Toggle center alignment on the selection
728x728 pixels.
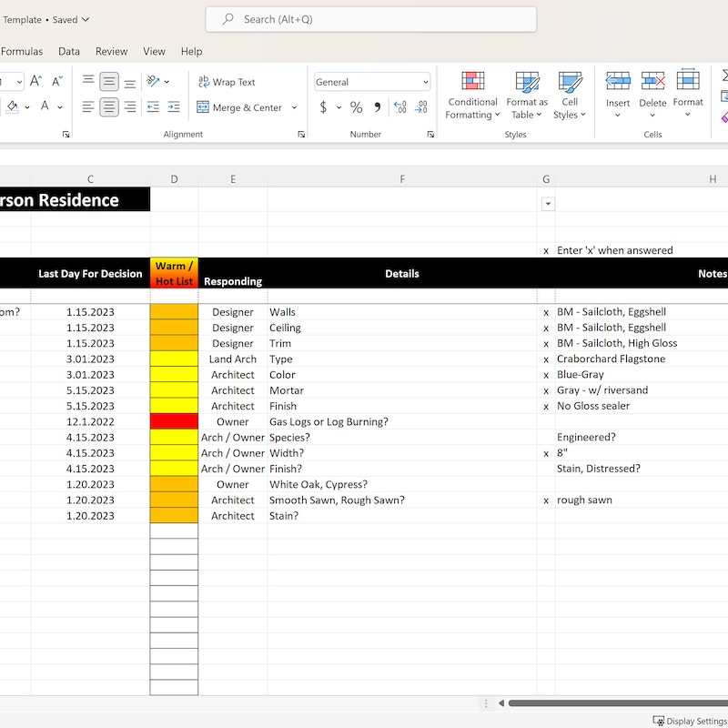pos(108,106)
